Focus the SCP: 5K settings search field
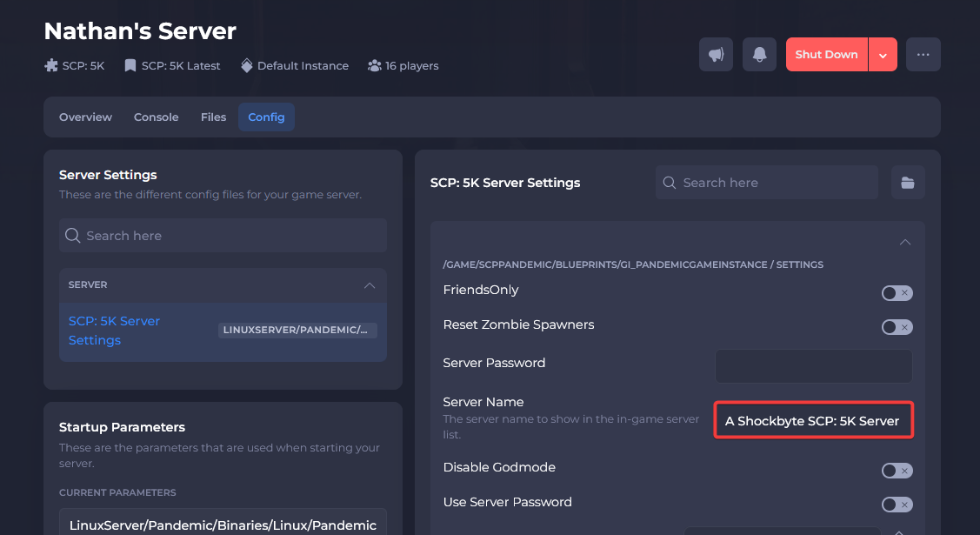This screenshot has width=980, height=535. (x=767, y=183)
